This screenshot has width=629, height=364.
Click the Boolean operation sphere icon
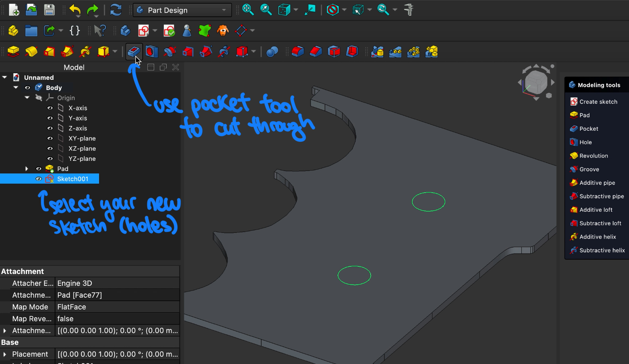[272, 52]
